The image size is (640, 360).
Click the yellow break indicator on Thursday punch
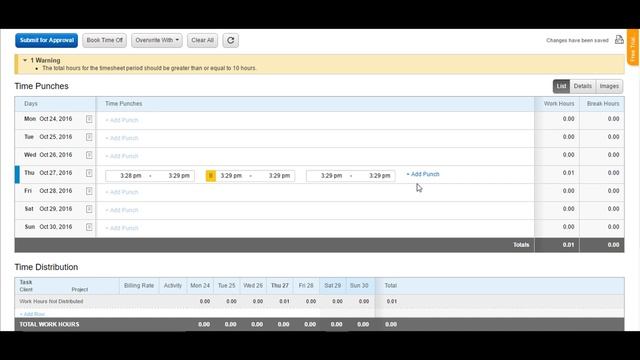pyautogui.click(x=211, y=176)
